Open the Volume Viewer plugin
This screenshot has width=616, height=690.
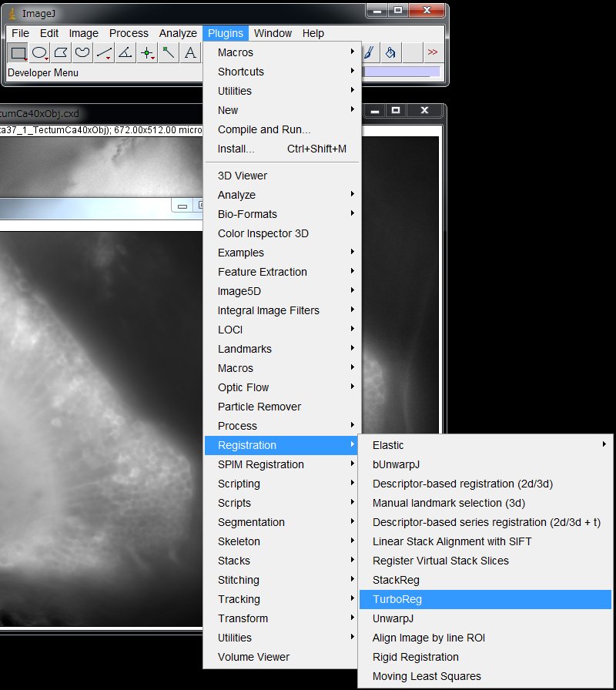click(x=282, y=657)
